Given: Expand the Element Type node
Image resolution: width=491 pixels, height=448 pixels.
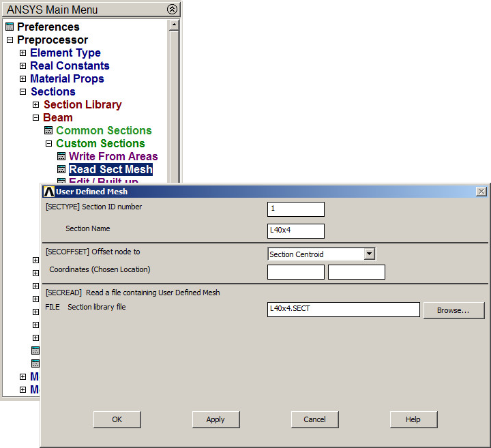Looking at the screenshot, I should (x=23, y=53).
